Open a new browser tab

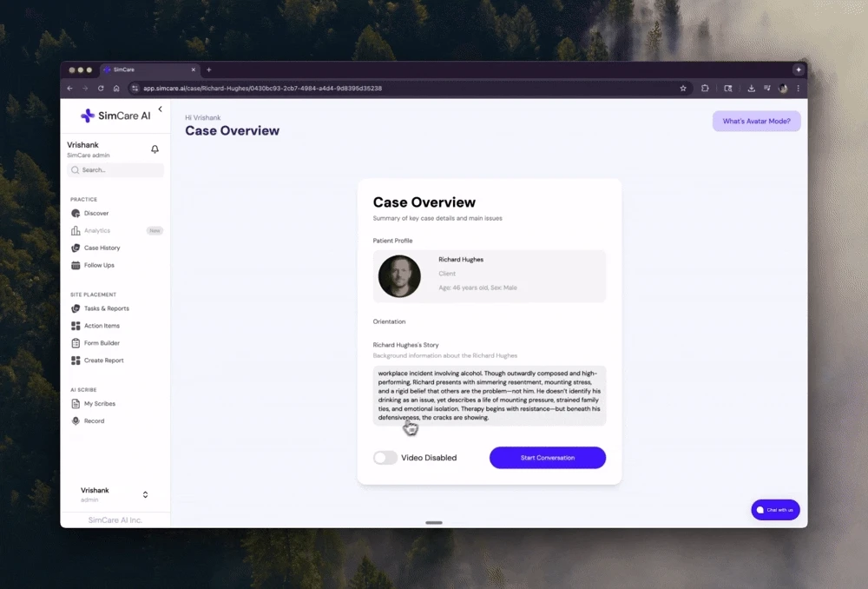[x=208, y=69]
